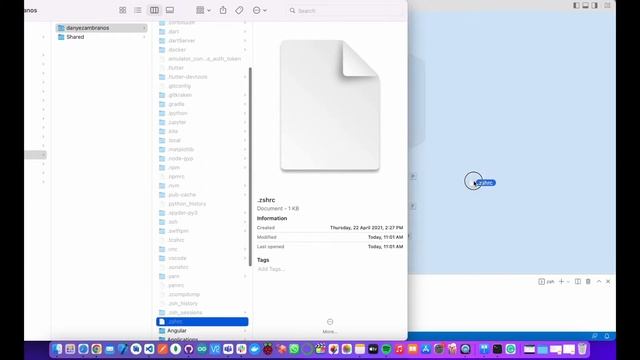The height and width of the screenshot is (360, 640).
Task: Click VS Code customize layout icon
Action: click(x=607, y=5)
